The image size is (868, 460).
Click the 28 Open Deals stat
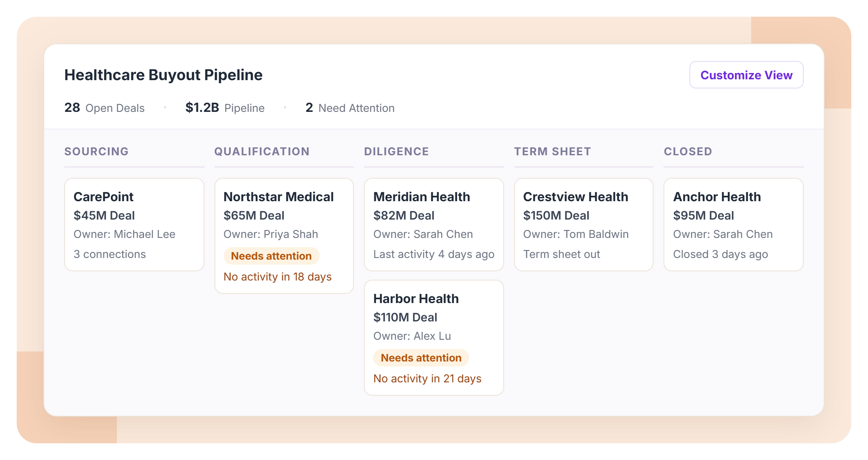click(x=104, y=108)
